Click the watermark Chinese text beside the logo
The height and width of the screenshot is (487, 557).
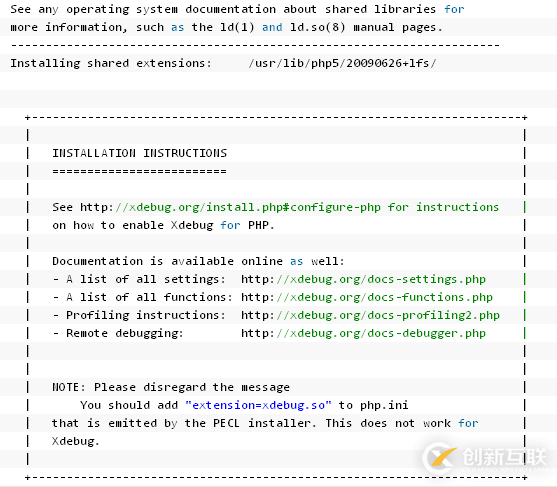coord(504,457)
